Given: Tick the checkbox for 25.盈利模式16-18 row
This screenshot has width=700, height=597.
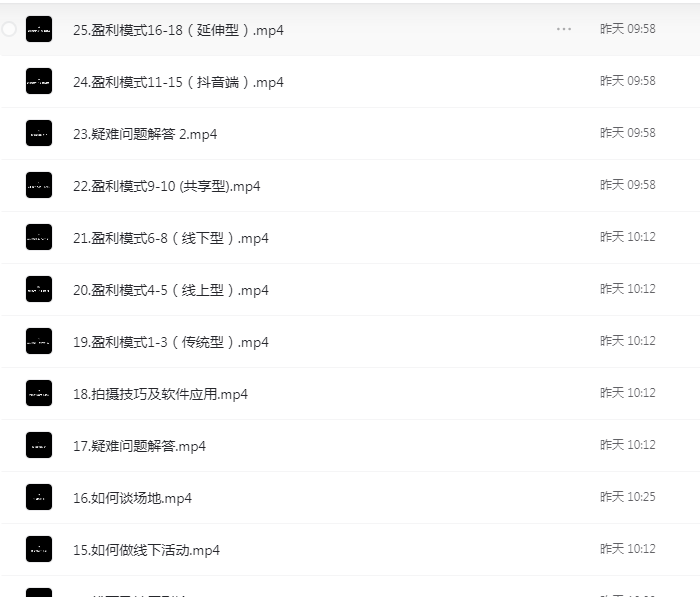Looking at the screenshot, I should pos(9,30).
